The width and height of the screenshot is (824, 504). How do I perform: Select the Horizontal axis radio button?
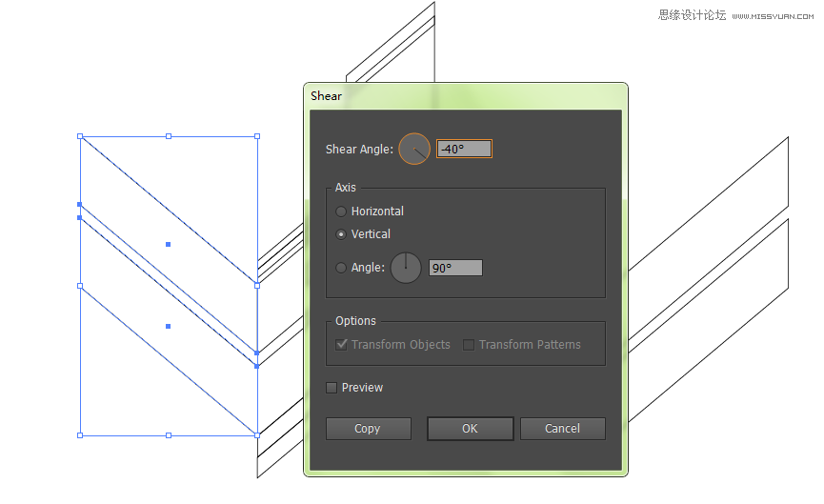click(341, 212)
